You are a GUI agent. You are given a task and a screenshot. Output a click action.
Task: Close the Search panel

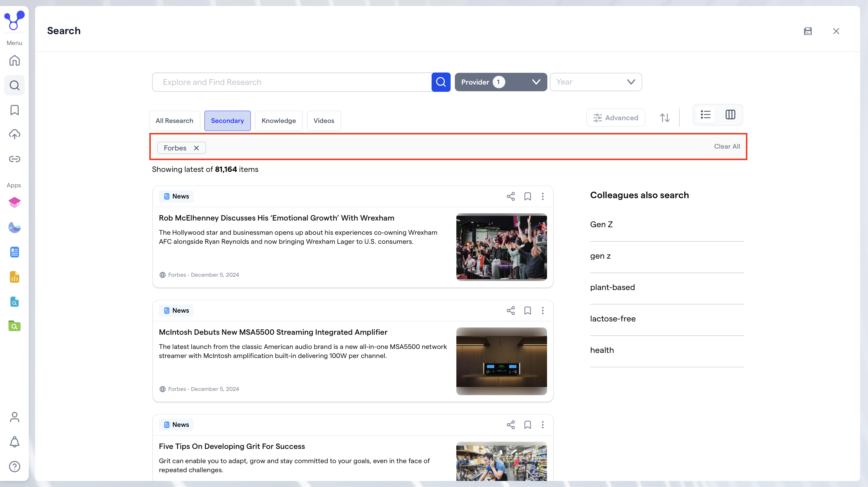836,31
